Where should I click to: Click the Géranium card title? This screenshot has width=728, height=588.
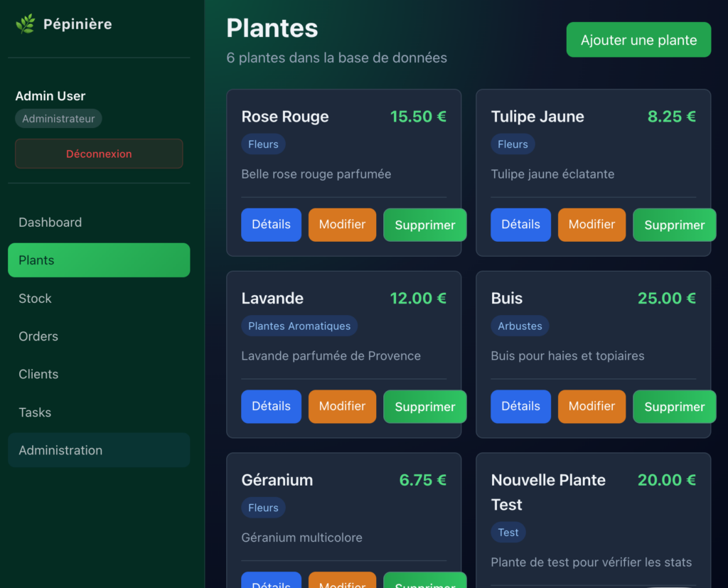277,480
